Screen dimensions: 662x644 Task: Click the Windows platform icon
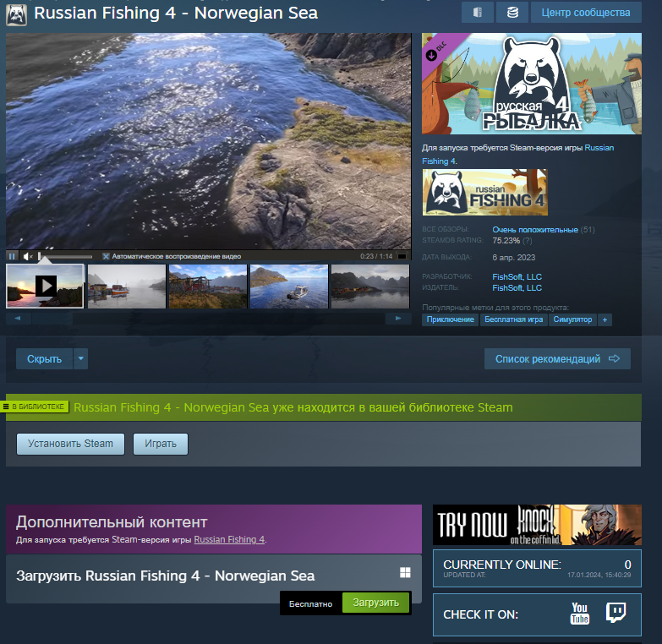(x=405, y=572)
